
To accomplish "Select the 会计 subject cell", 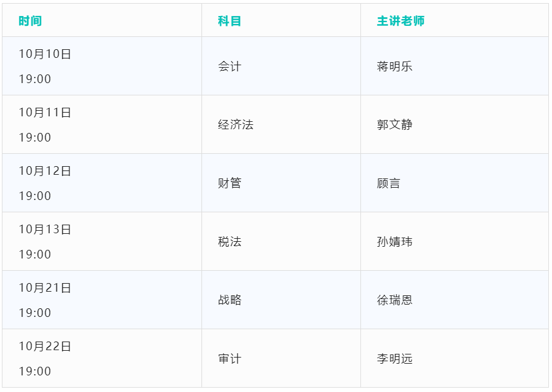I will [229, 66].
